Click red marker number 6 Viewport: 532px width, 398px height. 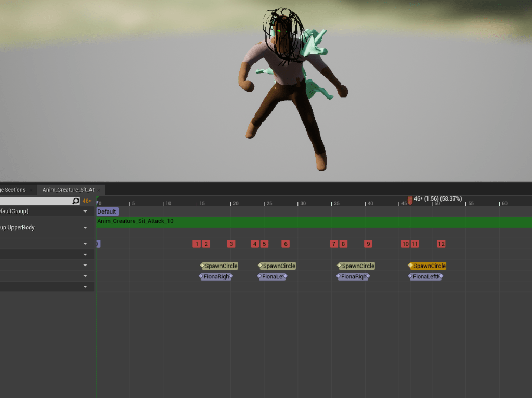point(286,244)
